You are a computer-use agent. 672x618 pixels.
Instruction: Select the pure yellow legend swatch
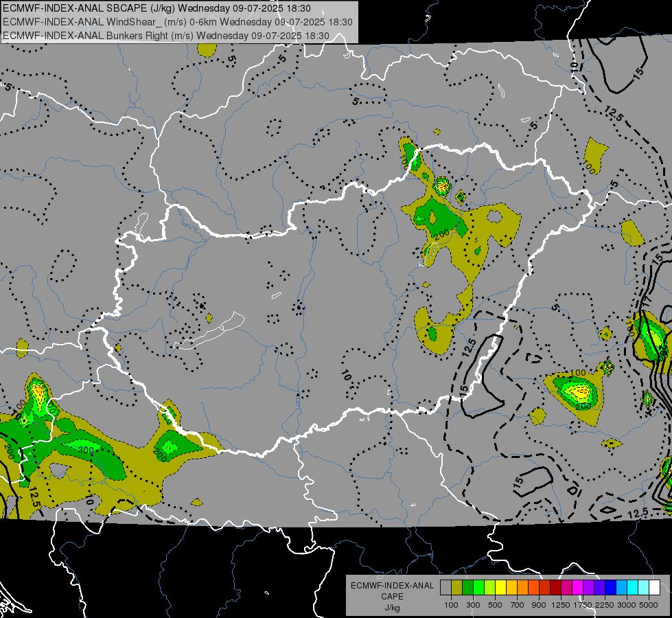500,587
